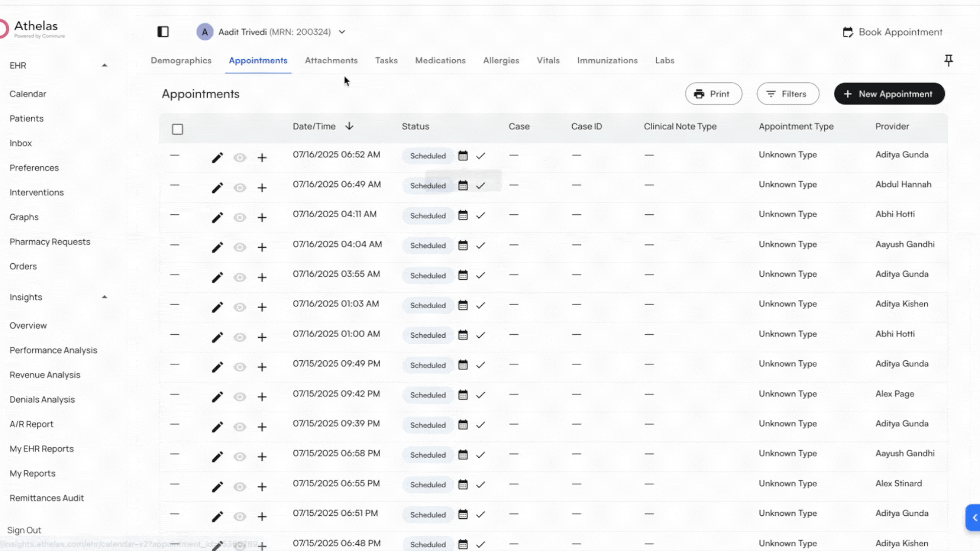Open the Aadit Trivedi patient dropdown
Screen dimensions: 980x551
(342, 32)
